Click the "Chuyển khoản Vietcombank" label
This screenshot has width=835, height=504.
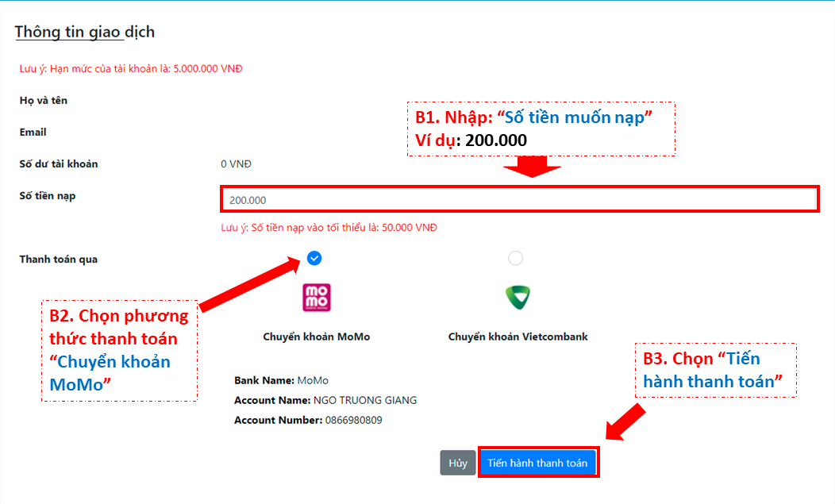[518, 337]
